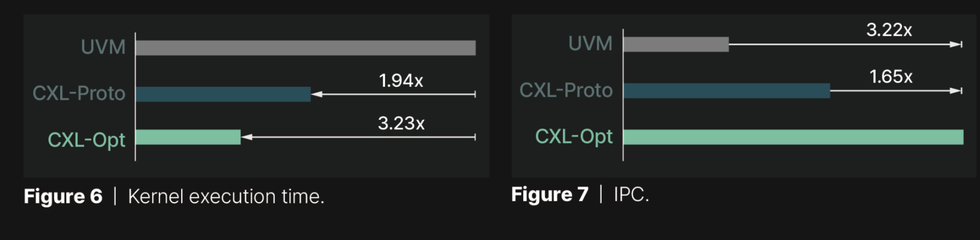The height and width of the screenshot is (240, 980).
Task: Select the 1.65x annotation in the IPC chart
Action: click(891, 77)
